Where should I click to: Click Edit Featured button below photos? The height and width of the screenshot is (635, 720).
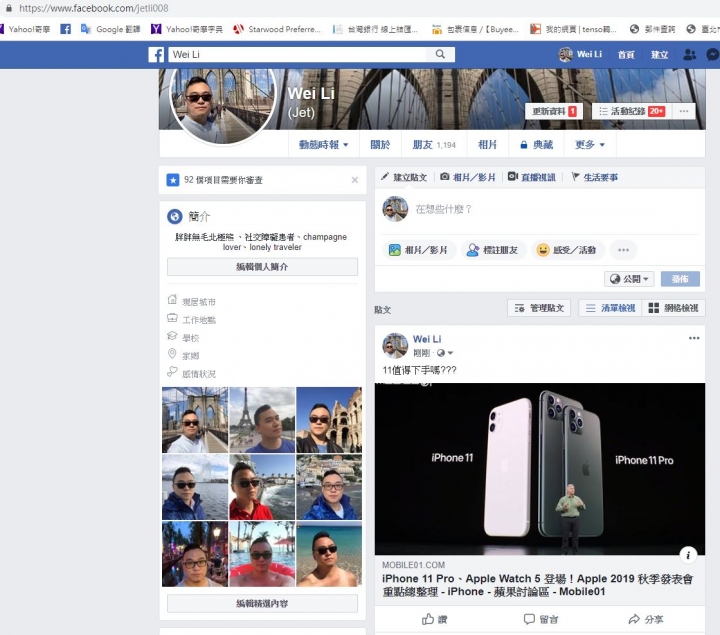tap(262, 603)
